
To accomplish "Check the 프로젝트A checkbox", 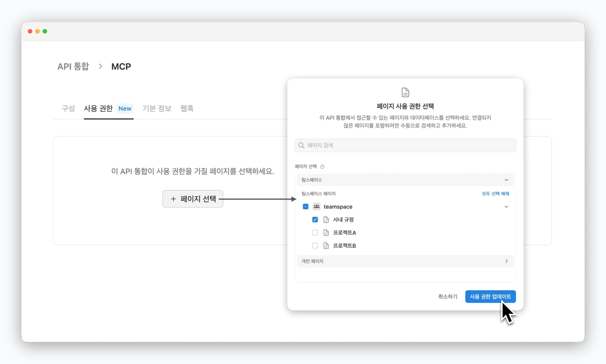I will click(315, 233).
